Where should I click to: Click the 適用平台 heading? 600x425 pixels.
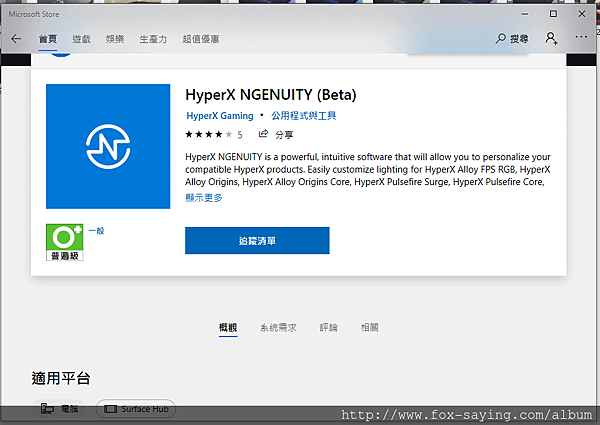tap(61, 378)
